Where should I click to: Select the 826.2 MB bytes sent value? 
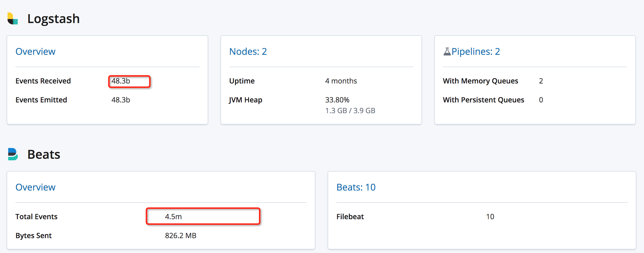(181, 236)
